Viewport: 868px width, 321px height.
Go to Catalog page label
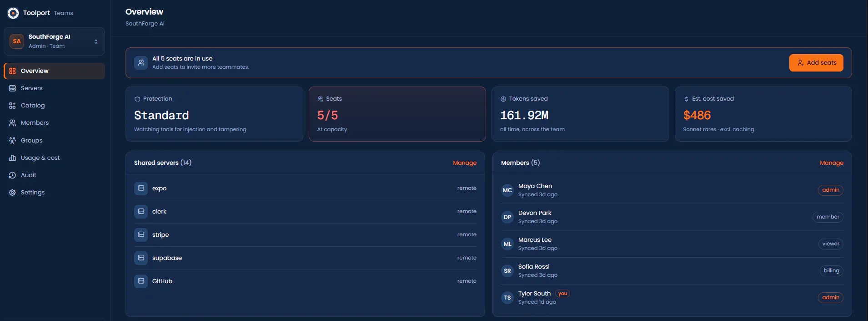pos(33,106)
